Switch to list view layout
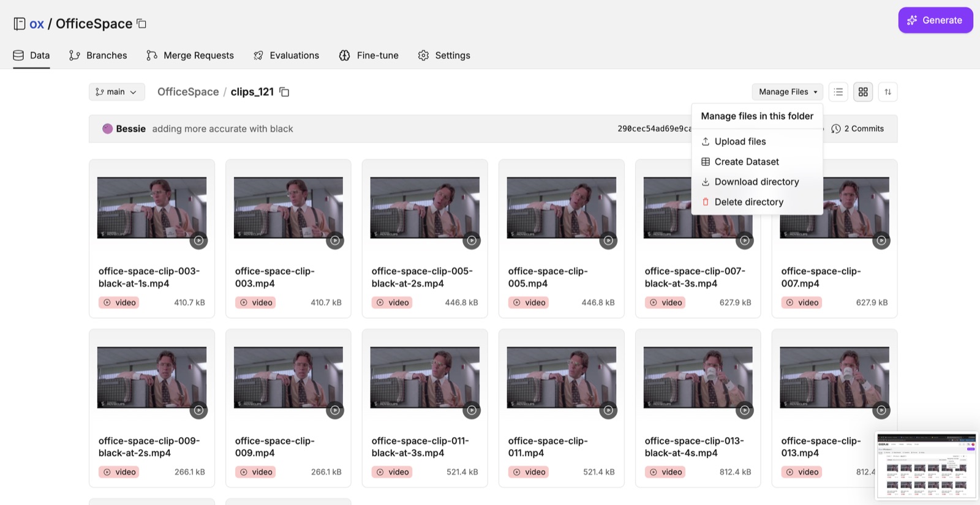Viewport: 980px width, 505px height. pyautogui.click(x=839, y=92)
